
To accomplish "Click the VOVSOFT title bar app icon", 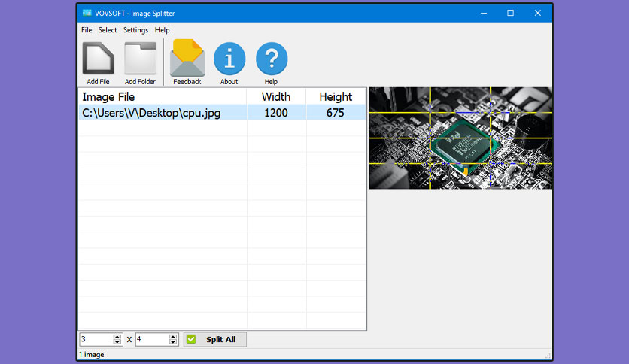I will [87, 13].
